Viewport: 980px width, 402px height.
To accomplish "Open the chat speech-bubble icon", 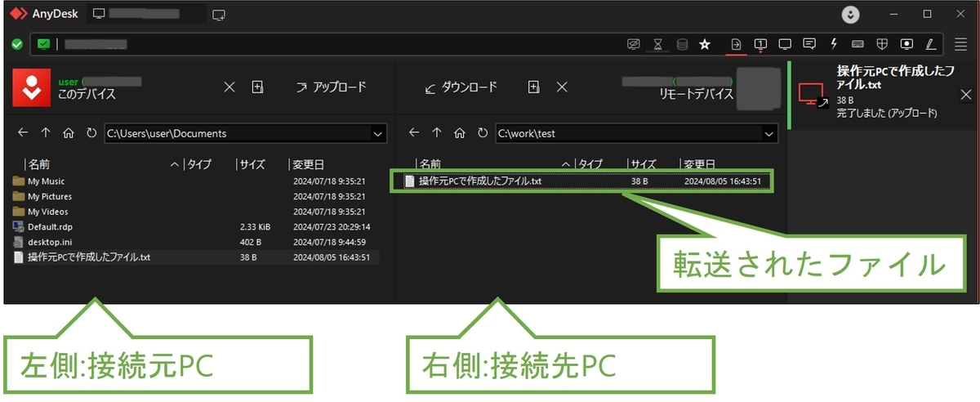I will (x=809, y=44).
